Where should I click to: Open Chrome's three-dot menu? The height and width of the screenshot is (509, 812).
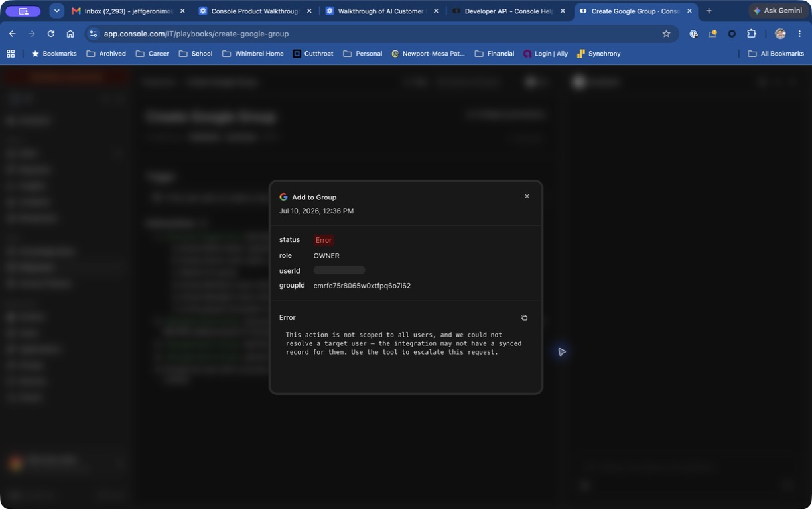tap(799, 34)
